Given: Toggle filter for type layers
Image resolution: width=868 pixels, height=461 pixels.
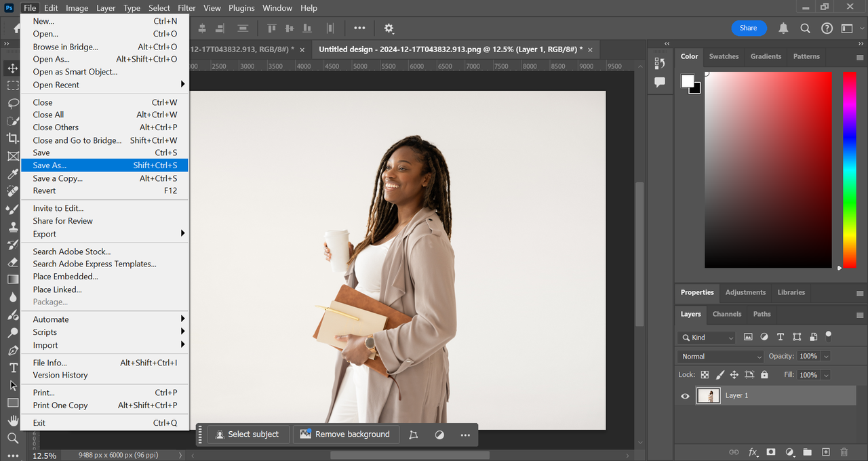Looking at the screenshot, I should coord(781,337).
